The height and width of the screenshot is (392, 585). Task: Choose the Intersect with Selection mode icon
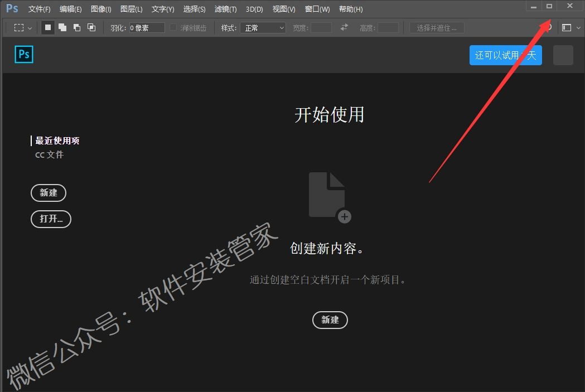pyautogui.click(x=91, y=27)
